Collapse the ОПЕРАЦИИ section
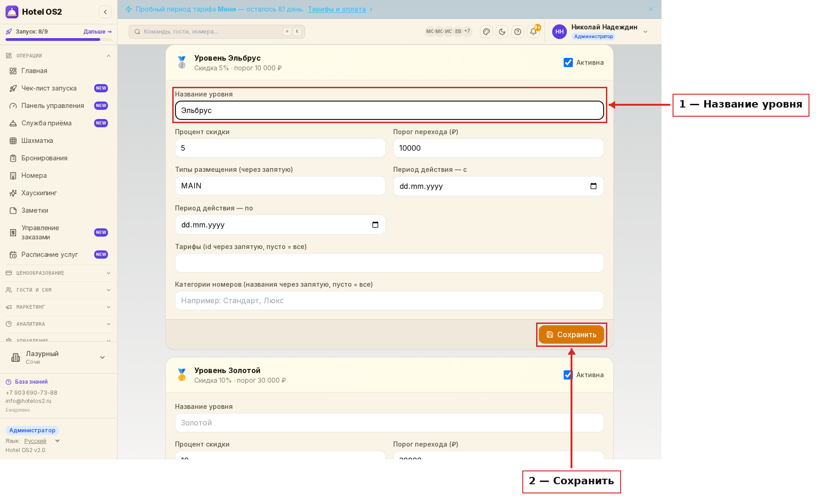This screenshot has width=820, height=504. (x=59, y=56)
